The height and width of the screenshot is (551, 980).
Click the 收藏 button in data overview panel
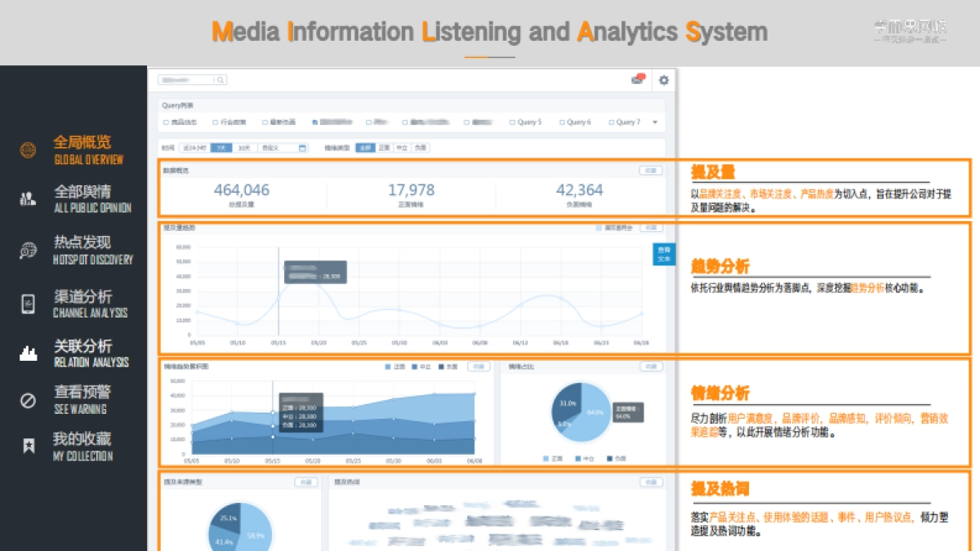[x=650, y=171]
